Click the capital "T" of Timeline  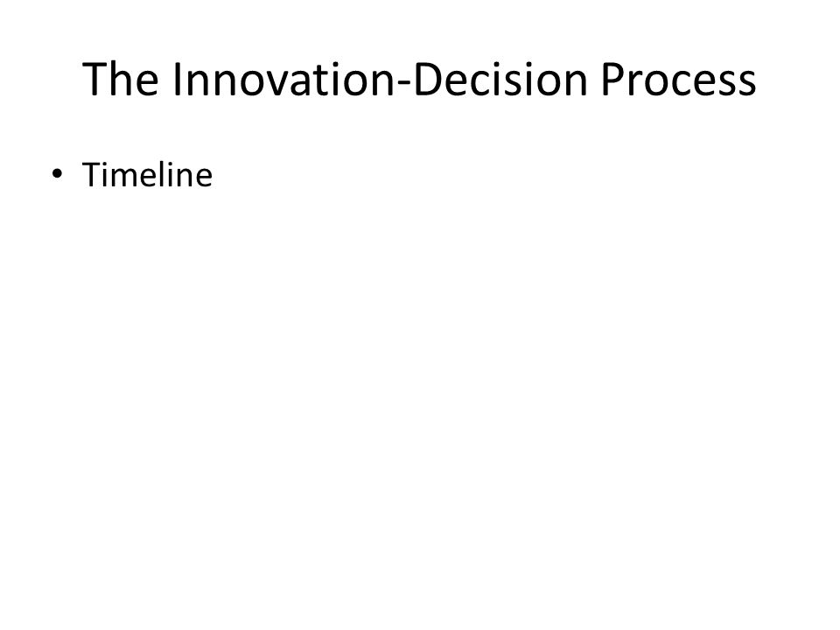tap(91, 174)
